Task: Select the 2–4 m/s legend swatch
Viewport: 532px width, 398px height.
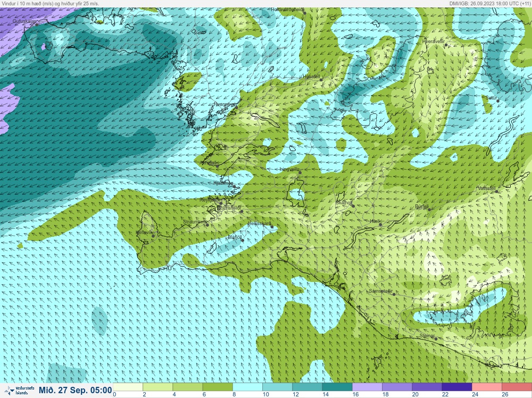Action: click(158, 387)
